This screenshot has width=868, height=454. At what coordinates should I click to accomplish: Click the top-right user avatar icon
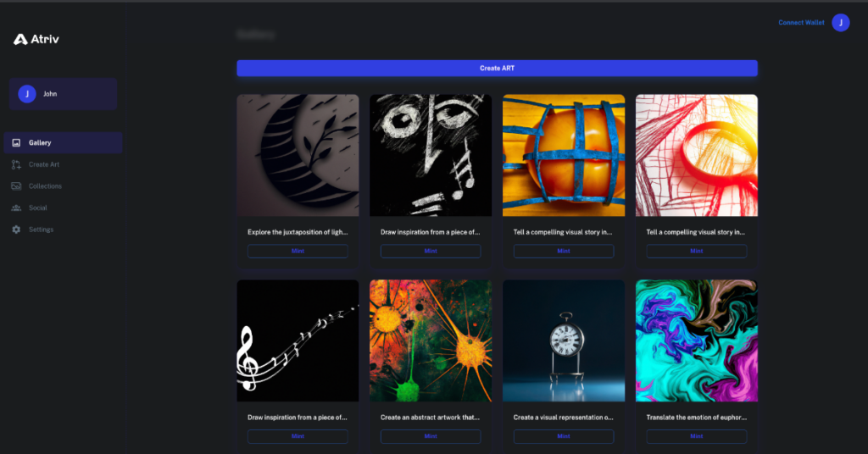(x=840, y=23)
